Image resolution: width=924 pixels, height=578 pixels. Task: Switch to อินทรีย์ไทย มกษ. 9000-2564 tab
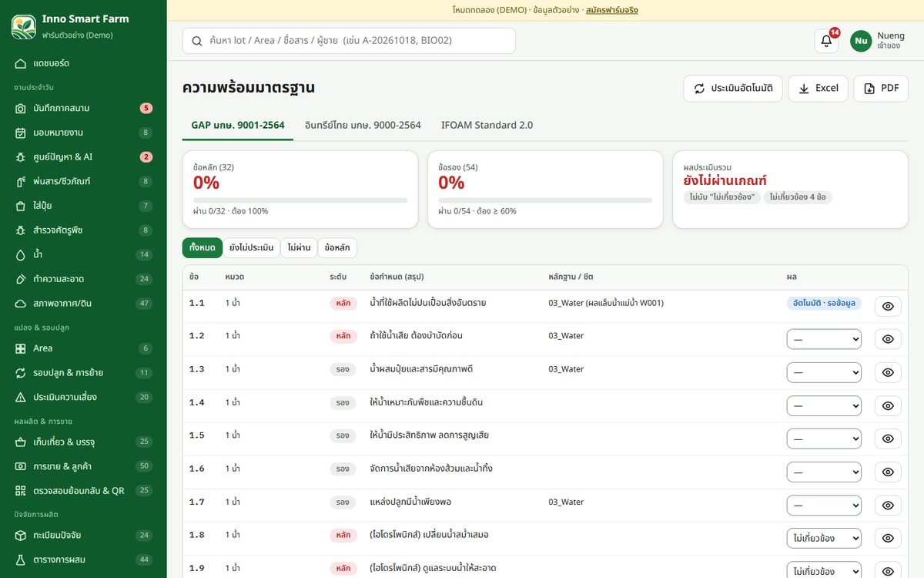363,125
